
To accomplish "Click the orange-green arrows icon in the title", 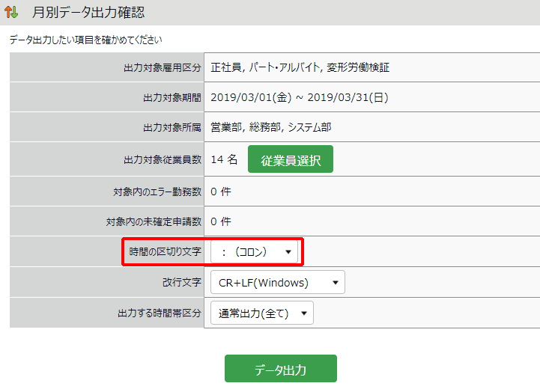I will [x=11, y=12].
